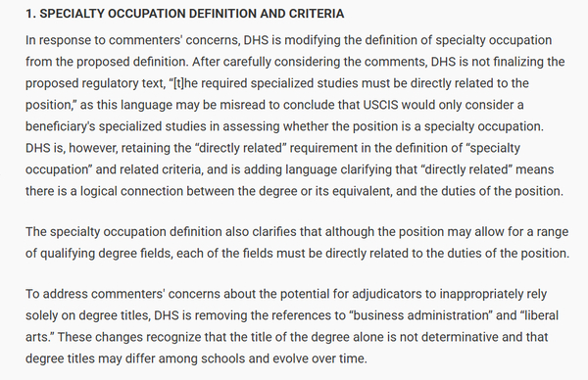Click the word "inappropriately"
The width and height of the screenshot is (588, 380).
(x=481, y=294)
